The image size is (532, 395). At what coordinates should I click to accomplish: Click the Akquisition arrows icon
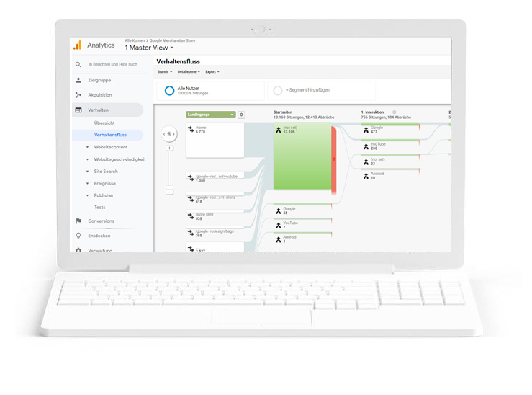pos(78,95)
